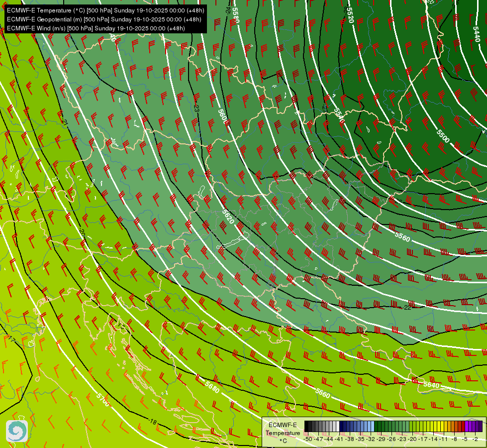Click the 5560 geopotential contour label
Viewport: 487px width, 448px height.
tap(402, 237)
